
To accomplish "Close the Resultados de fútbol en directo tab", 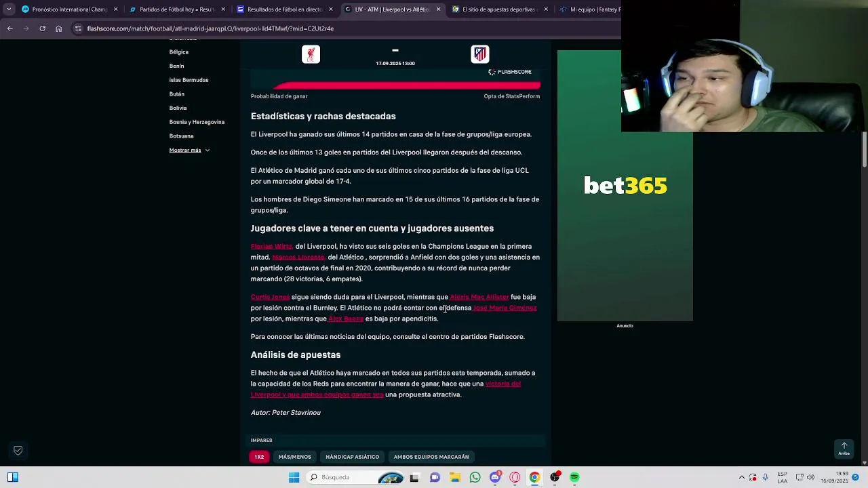I will (x=331, y=9).
